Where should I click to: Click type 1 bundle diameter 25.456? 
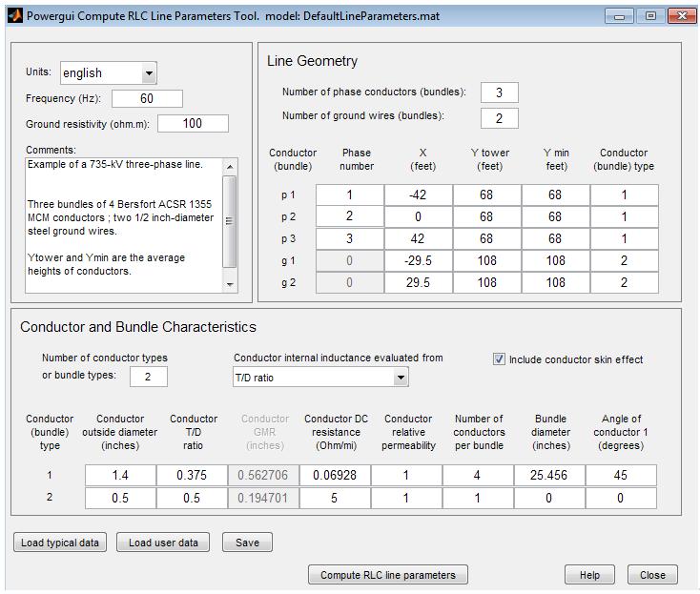click(x=549, y=475)
